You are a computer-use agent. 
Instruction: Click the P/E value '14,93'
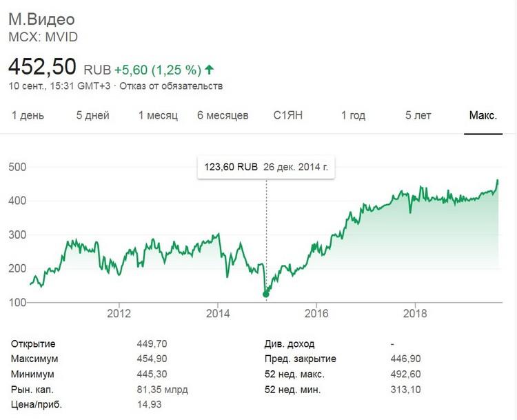150,405
